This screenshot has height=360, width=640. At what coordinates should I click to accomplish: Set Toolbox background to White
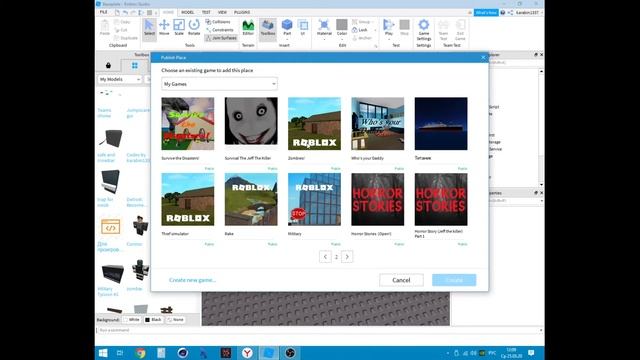[131, 320]
